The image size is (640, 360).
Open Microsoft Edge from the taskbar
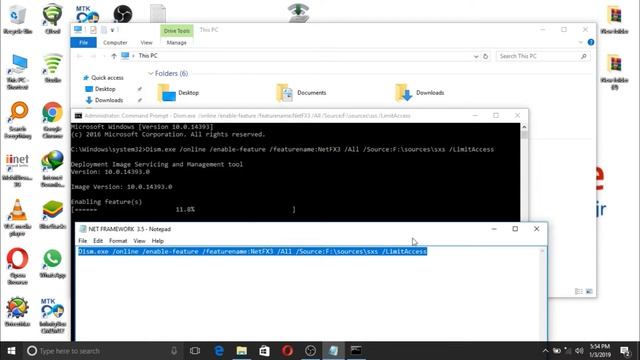pos(219,351)
